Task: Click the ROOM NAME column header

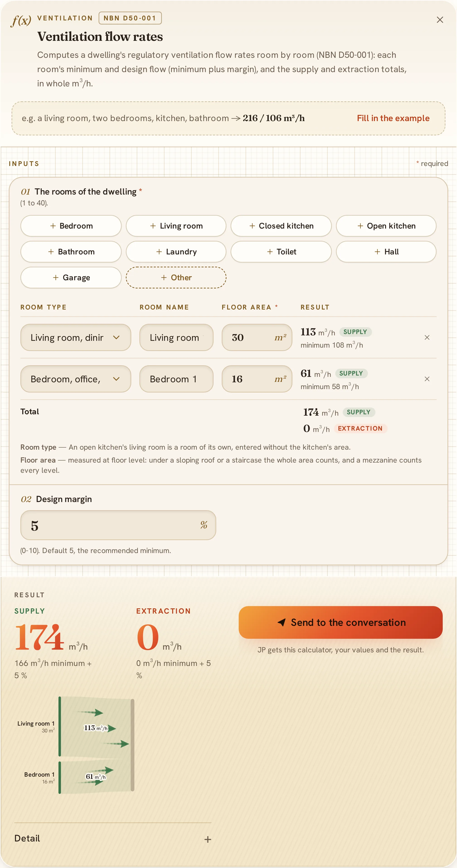Action: tap(164, 307)
